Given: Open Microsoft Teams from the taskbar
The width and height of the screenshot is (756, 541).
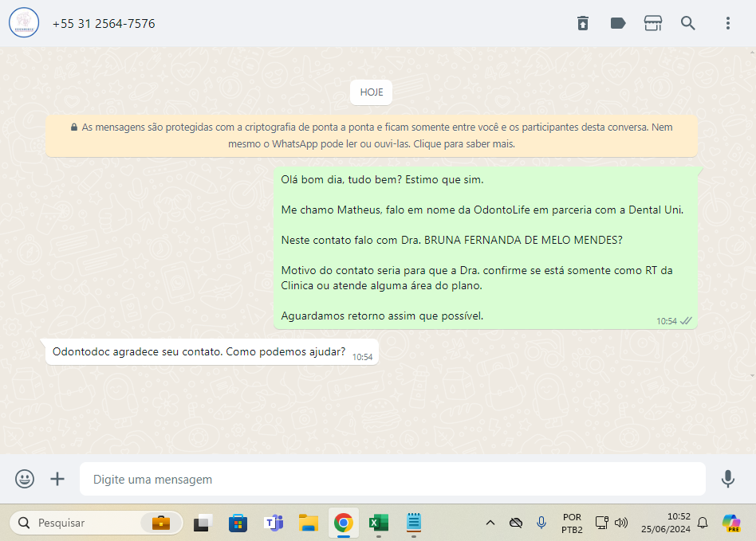Looking at the screenshot, I should pyautogui.click(x=274, y=523).
